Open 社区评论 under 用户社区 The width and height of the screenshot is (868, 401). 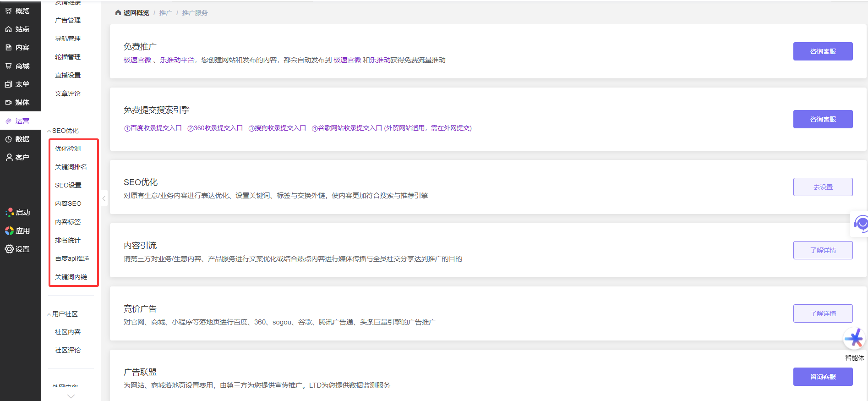point(68,350)
